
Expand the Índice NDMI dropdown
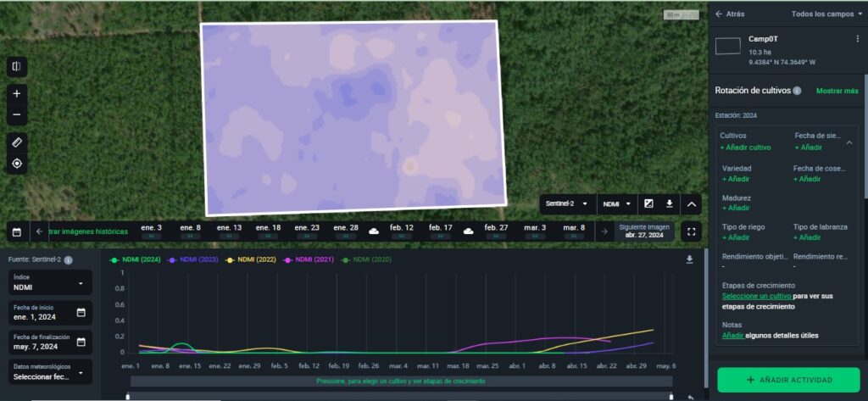click(50, 283)
